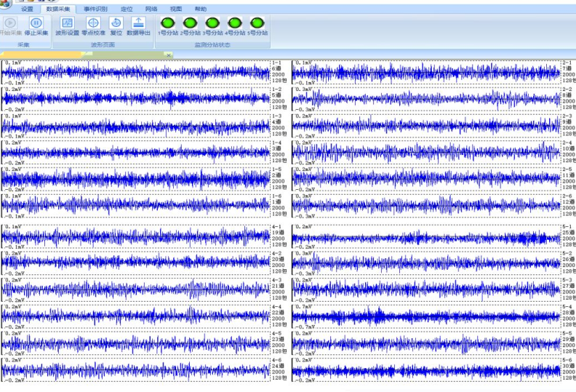This screenshot has height=392, width=576.
Task: Select the channel 1-5 waveform trace
Action: 136,179
